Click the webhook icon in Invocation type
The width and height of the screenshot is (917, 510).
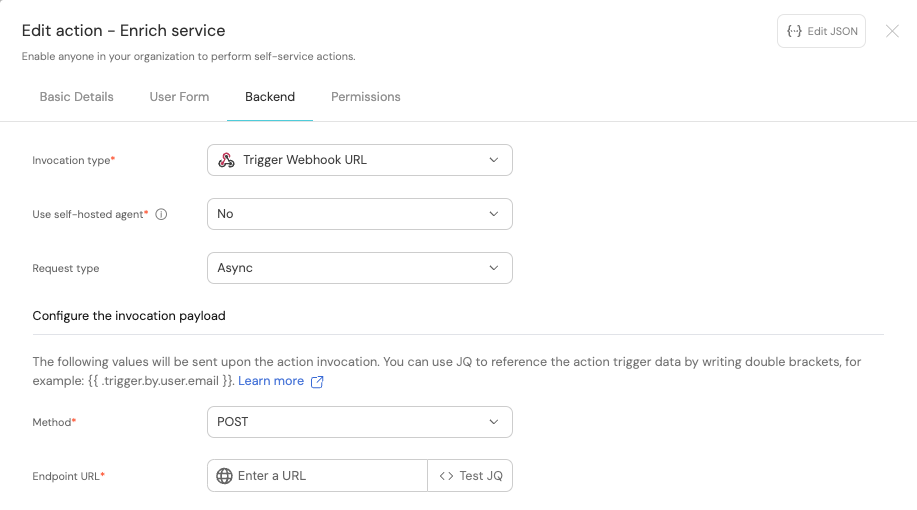point(226,160)
